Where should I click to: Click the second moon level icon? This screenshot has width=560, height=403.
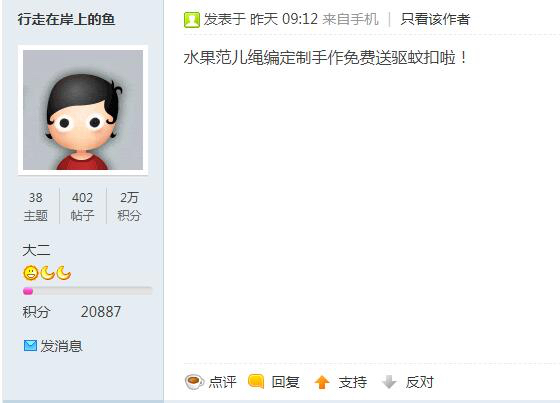click(64, 273)
